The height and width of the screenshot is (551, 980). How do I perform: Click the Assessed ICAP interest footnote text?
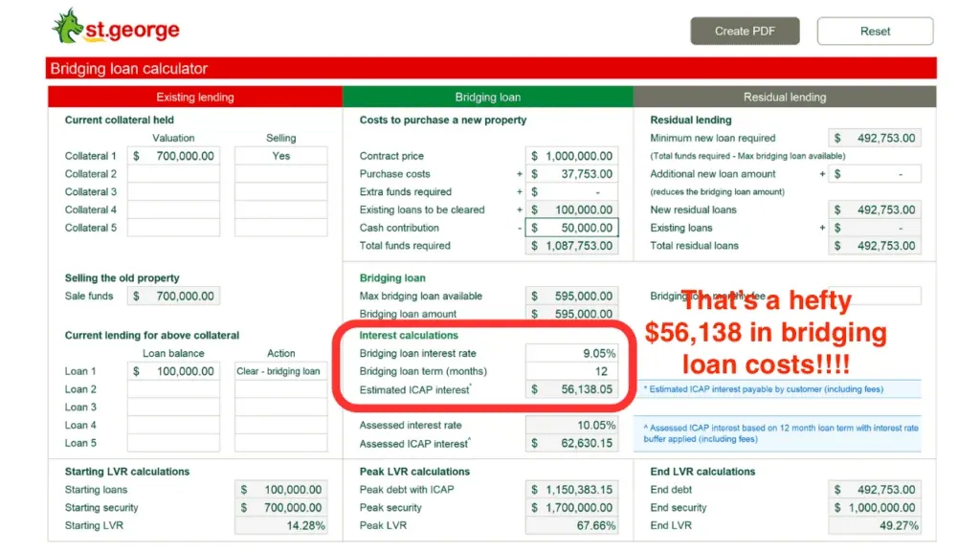pos(781,433)
